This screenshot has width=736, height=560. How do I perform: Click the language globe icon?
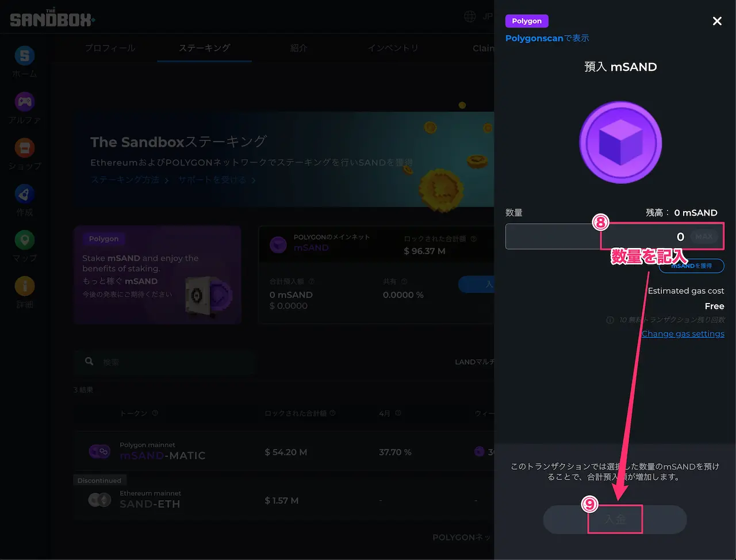point(470,16)
